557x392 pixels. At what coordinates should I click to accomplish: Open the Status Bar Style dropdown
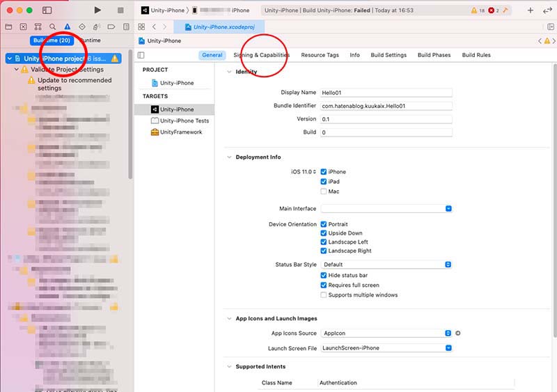pos(386,265)
